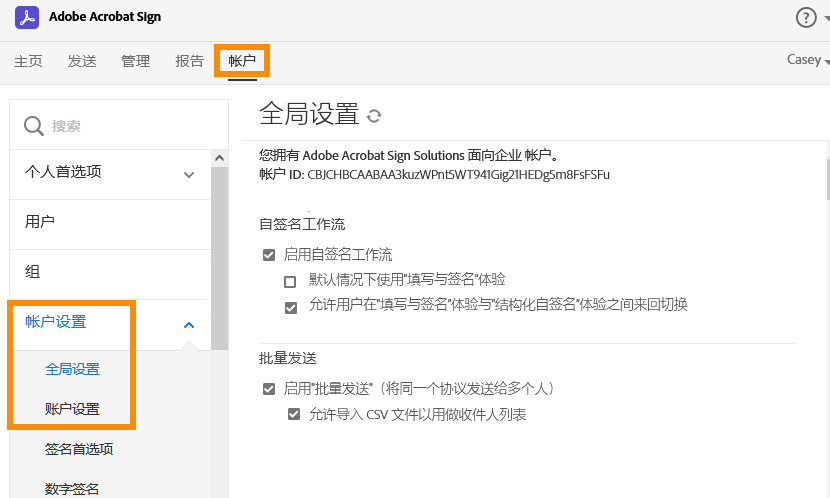This screenshot has height=498, width=830.
Task: Toggle 允许用户在体验之间来回切换 checkbox
Action: click(291, 307)
